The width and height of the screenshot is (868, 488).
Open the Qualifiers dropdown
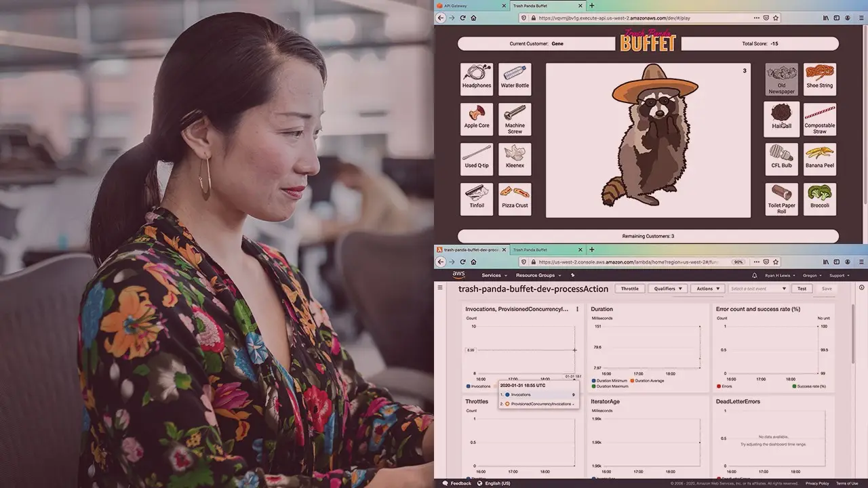pos(667,289)
